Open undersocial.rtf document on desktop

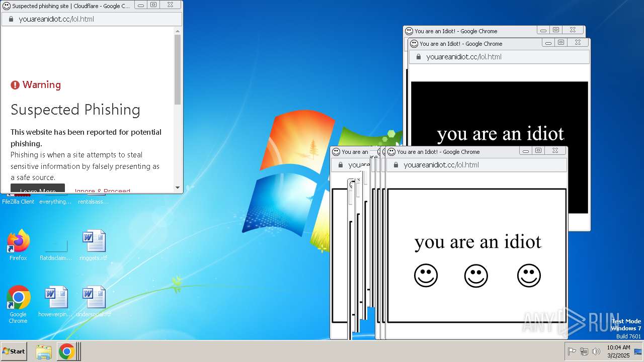pyautogui.click(x=94, y=302)
